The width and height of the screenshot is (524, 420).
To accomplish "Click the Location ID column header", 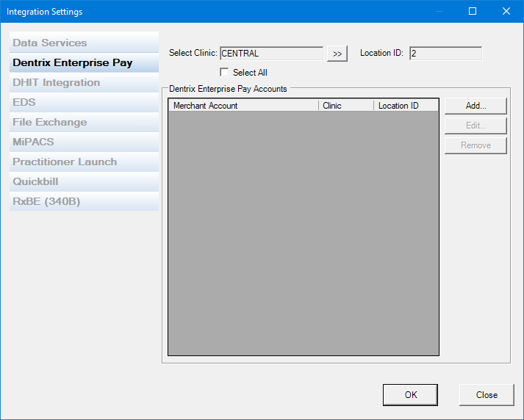I will [x=406, y=106].
